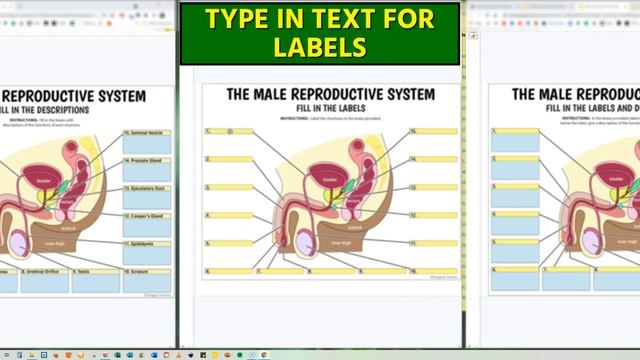Click 'Buttock' text in center slide diagram

(x=355, y=227)
